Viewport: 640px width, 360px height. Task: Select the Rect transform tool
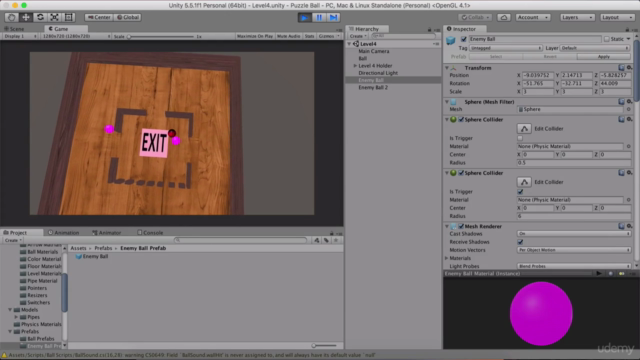tap(69, 18)
